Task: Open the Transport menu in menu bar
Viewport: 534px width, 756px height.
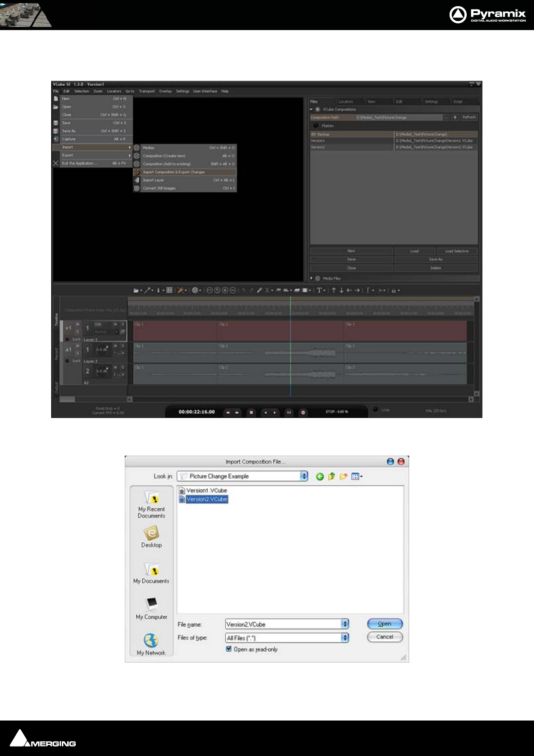Action: pyautogui.click(x=147, y=91)
